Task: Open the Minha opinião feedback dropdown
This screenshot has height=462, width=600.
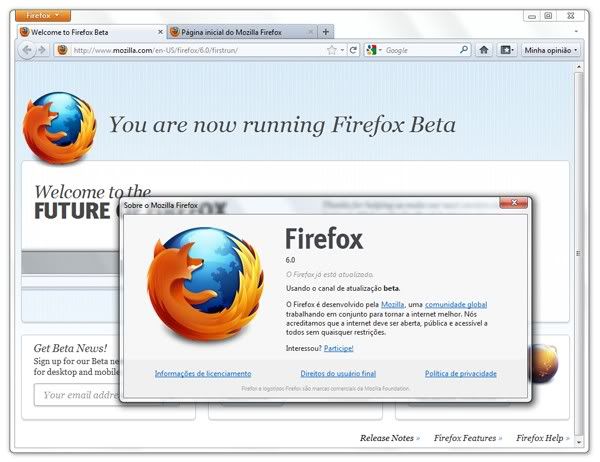Action: (551, 50)
